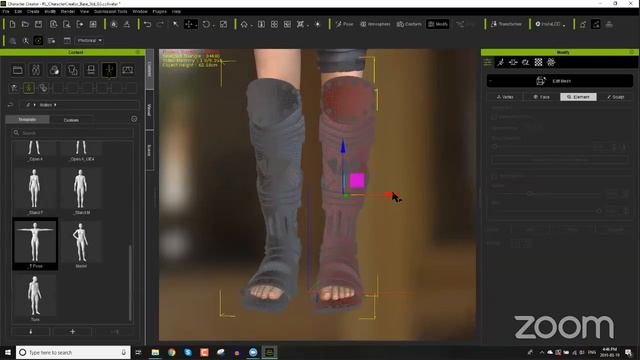640x360 pixels.
Task: Switch mesh editing to Sculpt mode
Action: (x=615, y=97)
